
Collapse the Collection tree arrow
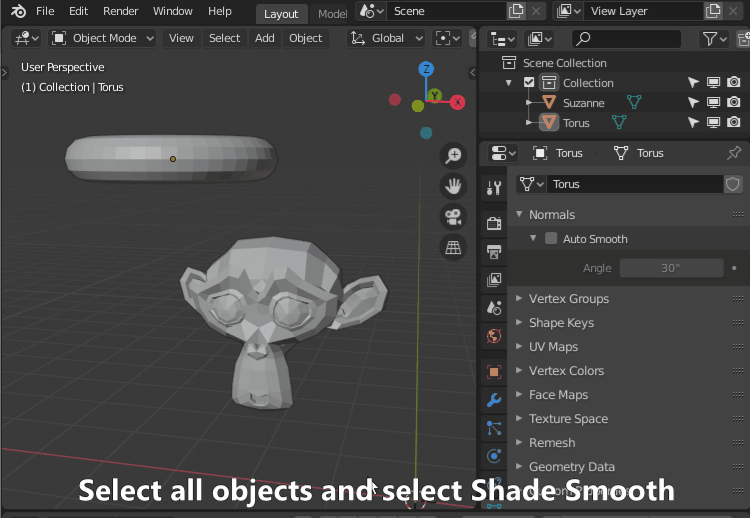click(x=509, y=83)
